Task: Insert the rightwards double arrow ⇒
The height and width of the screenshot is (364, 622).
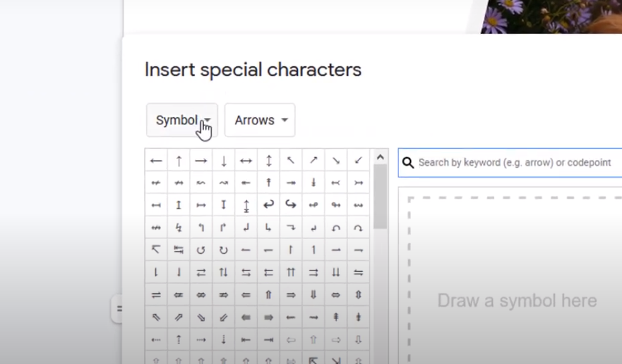Action: [290, 295]
